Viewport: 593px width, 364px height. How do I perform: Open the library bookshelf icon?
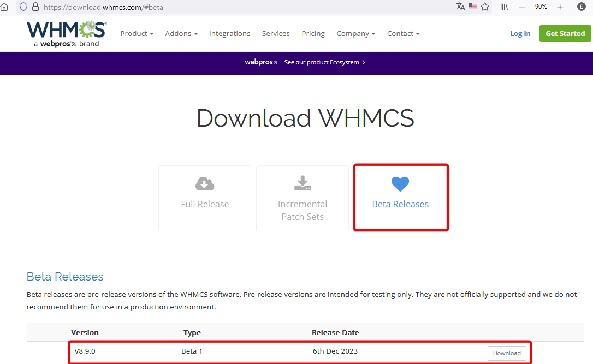click(x=504, y=7)
